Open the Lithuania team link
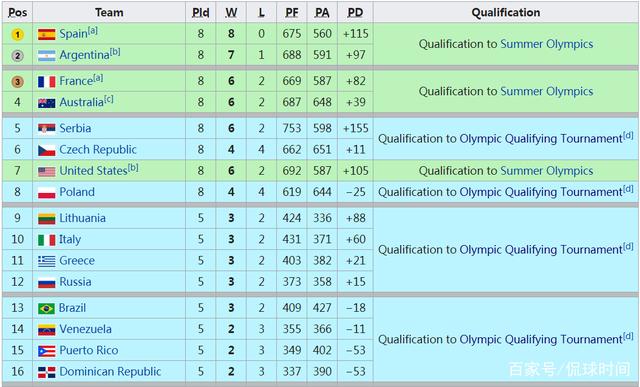The width and height of the screenshot is (640, 387). point(82,218)
